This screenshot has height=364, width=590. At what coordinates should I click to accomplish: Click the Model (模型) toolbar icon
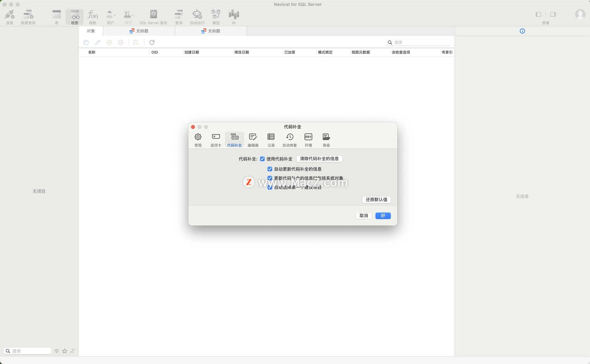click(x=216, y=17)
